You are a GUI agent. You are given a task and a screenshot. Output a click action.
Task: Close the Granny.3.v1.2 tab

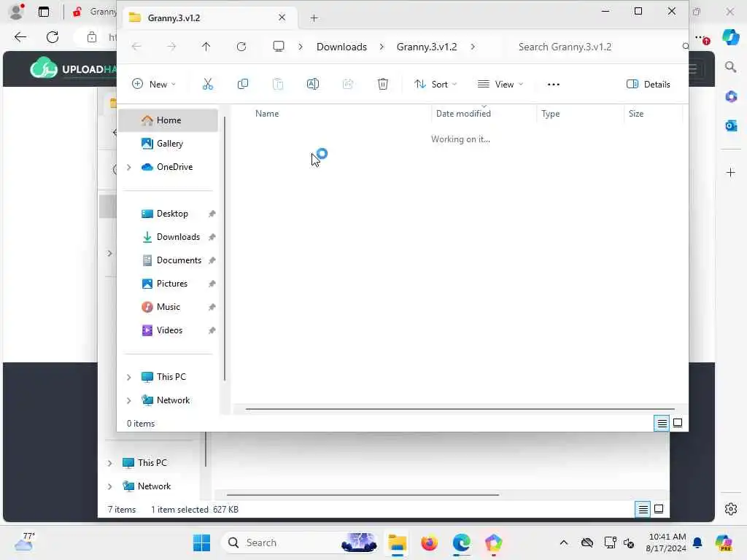[x=282, y=17]
